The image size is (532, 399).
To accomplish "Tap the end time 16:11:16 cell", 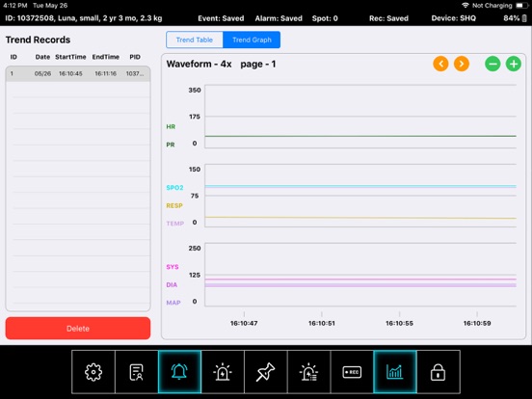I will point(105,73).
